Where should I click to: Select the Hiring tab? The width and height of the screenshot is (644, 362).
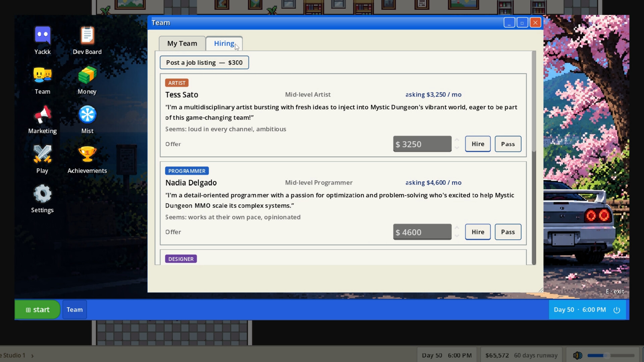coord(224,44)
